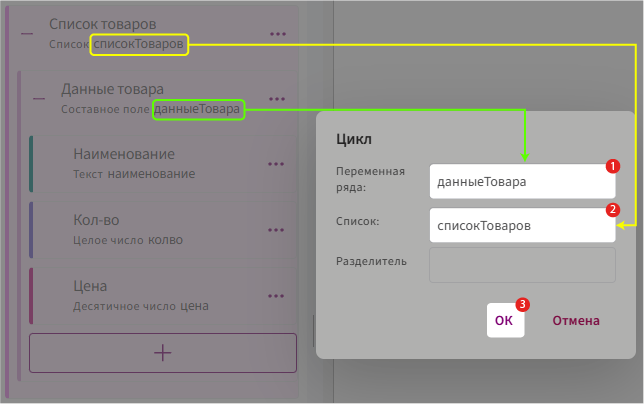Collapse the Данные товара group
The width and height of the screenshot is (644, 404).
tap(39, 99)
